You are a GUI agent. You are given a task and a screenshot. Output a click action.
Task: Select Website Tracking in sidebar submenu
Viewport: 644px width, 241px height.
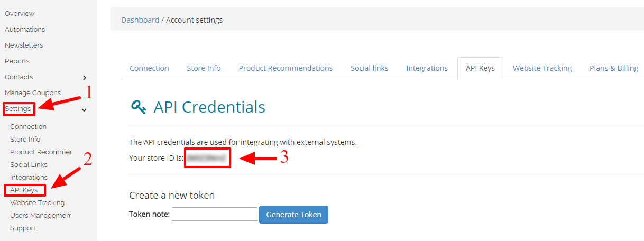37,203
